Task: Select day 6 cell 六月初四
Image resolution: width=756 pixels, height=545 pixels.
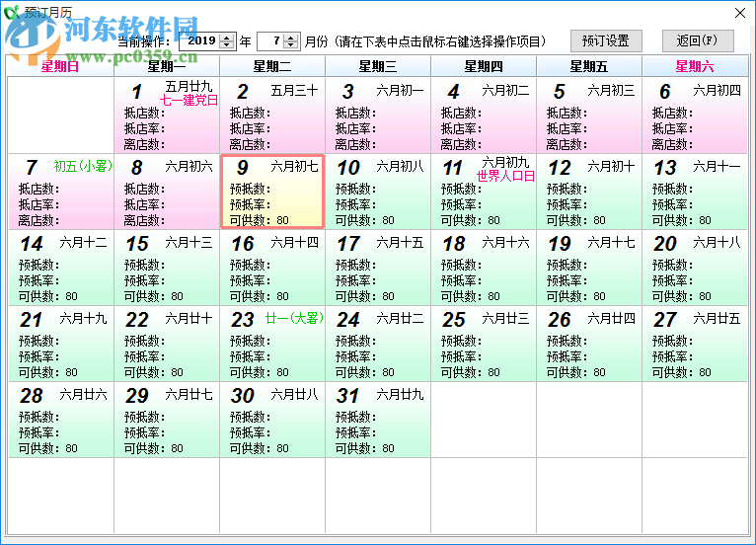Action: [x=695, y=116]
